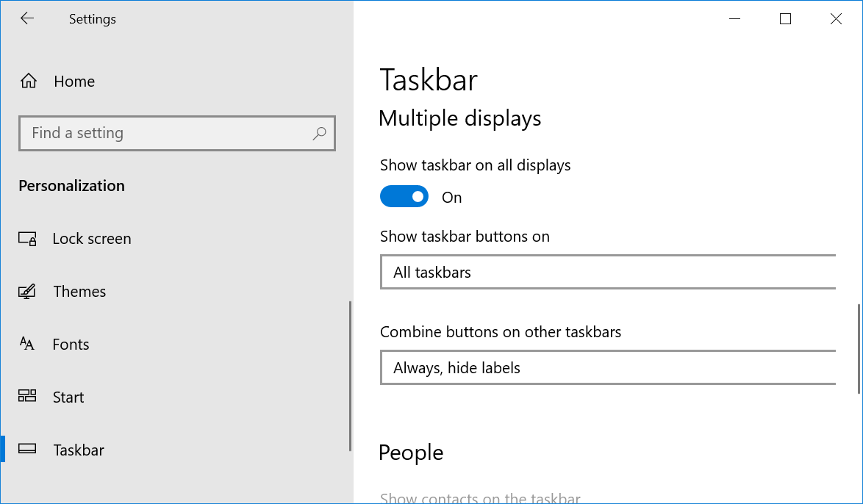The image size is (863, 504).
Task: Go to the Home settings label
Action: (x=74, y=82)
